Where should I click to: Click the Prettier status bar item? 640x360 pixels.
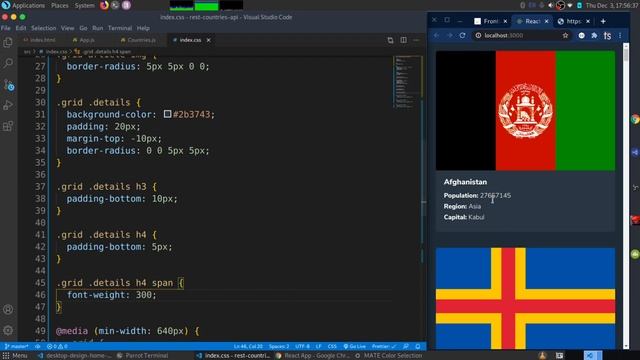(384, 347)
